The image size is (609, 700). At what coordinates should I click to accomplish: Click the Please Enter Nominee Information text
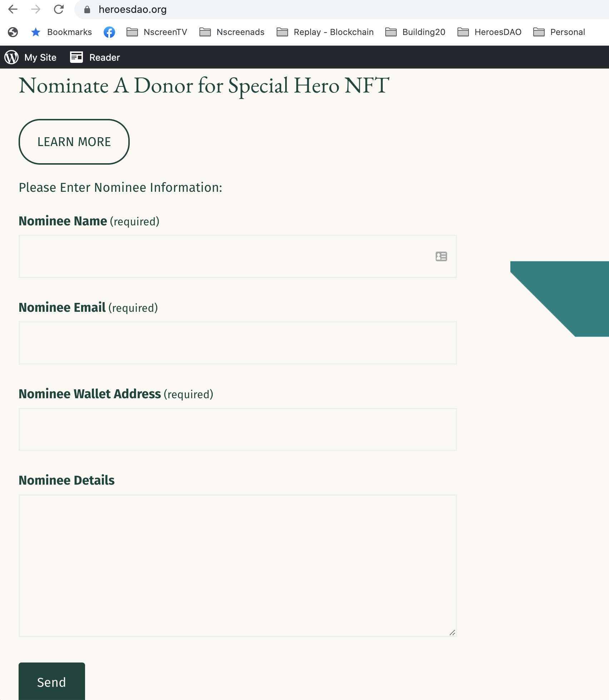[120, 187]
